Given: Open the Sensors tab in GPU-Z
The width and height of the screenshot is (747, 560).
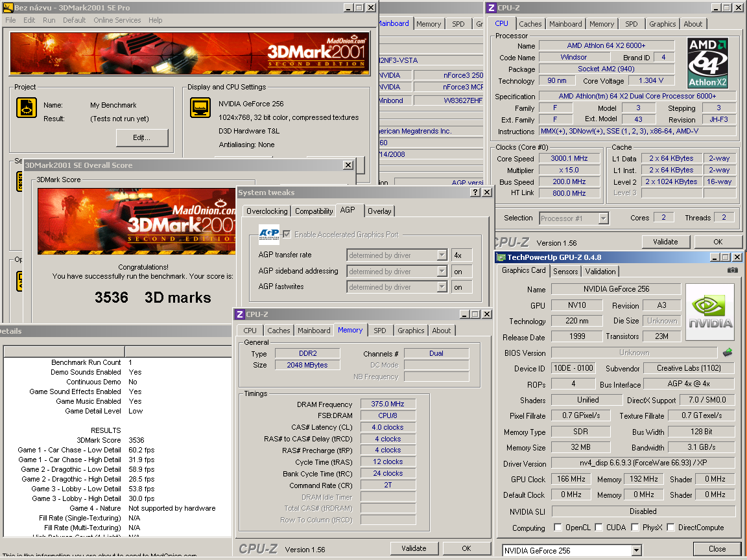Looking at the screenshot, I should [565, 272].
